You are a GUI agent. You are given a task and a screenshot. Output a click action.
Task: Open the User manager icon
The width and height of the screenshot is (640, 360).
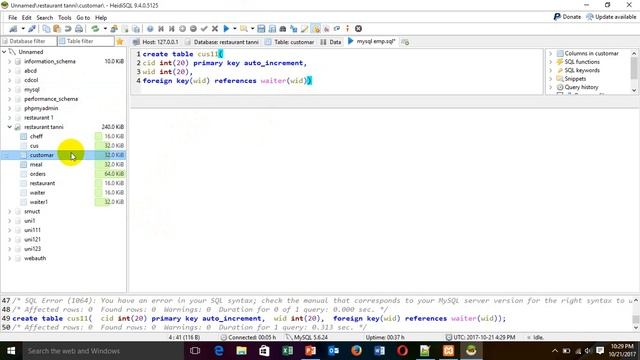[114, 29]
